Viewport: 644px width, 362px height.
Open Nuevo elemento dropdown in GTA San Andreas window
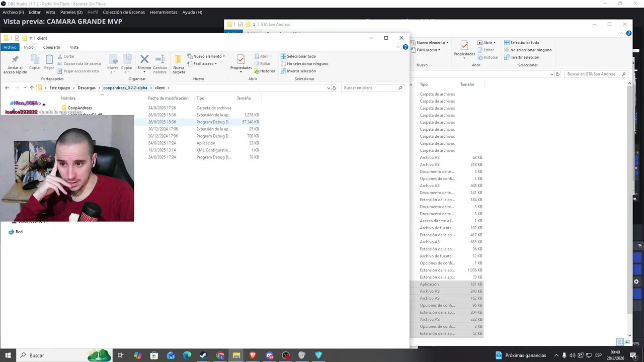[429, 43]
